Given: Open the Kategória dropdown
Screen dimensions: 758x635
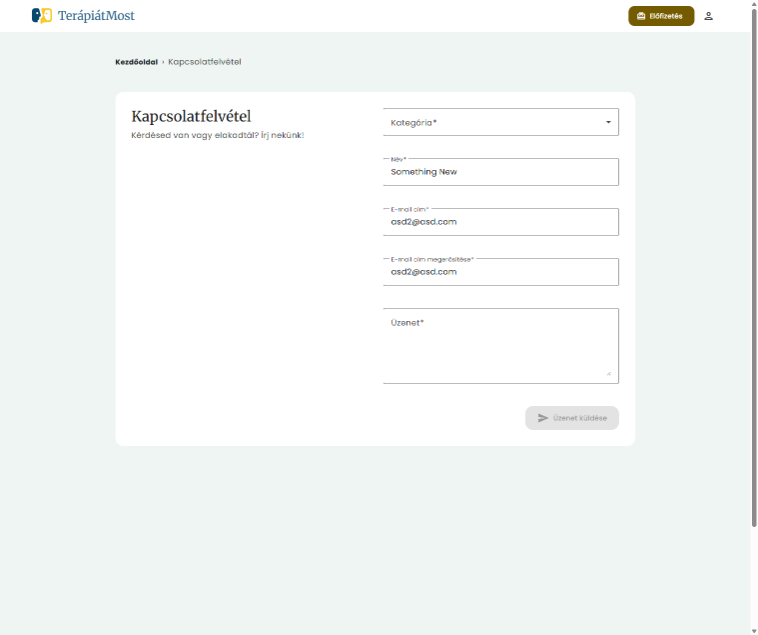Looking at the screenshot, I should click(x=500, y=122).
